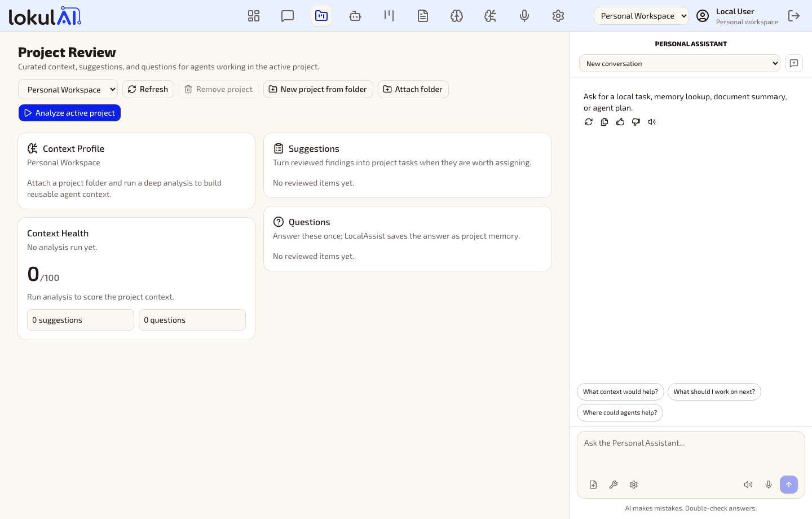The width and height of the screenshot is (812, 519).
Task: Give a thumbs down to the assistant message
Action: 636,122
